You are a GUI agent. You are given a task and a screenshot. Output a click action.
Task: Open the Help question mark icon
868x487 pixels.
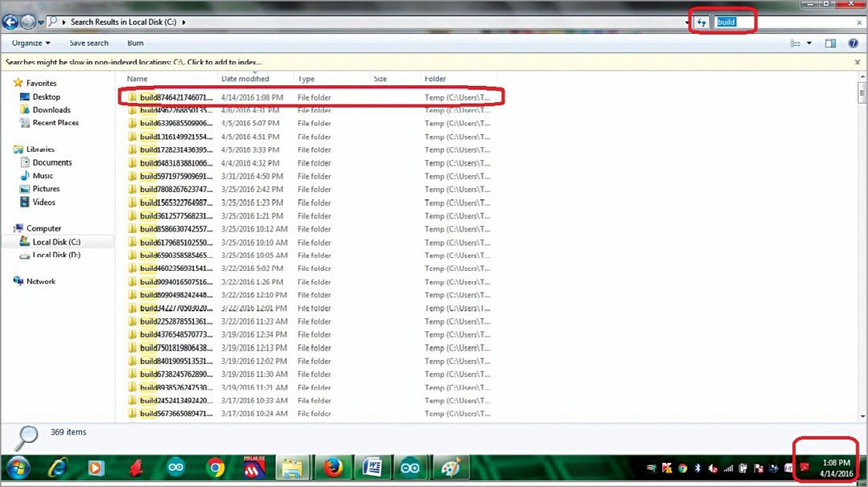[x=854, y=43]
